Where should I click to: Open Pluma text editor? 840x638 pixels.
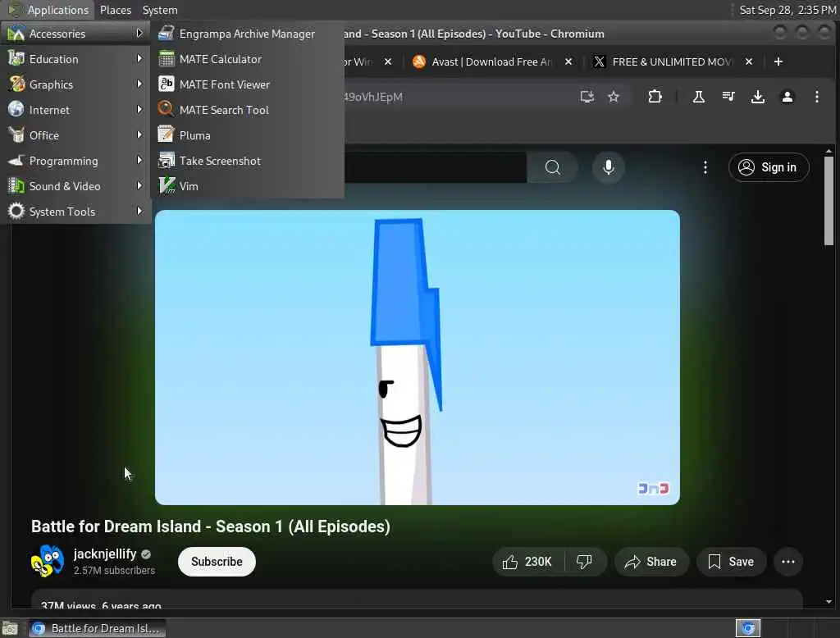247,135
